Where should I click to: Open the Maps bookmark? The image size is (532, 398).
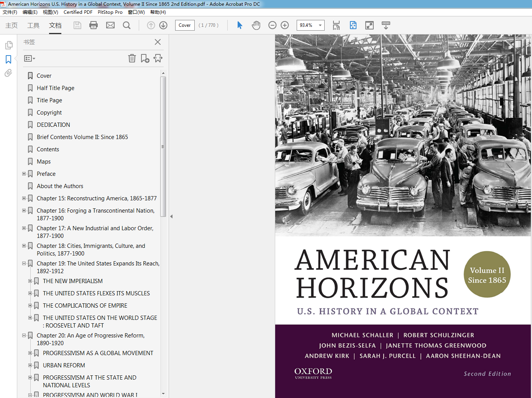(44, 162)
